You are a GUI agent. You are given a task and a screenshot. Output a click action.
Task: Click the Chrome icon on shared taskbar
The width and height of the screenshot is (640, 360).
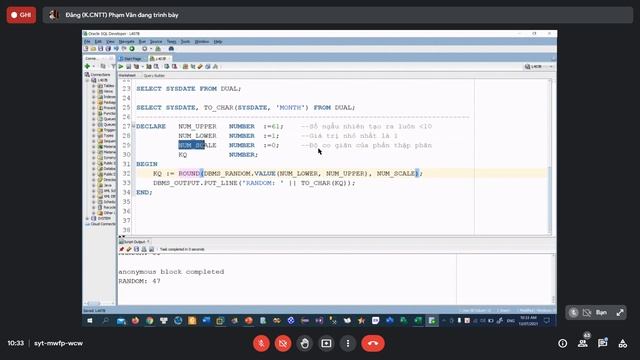pyautogui.click(x=150, y=321)
